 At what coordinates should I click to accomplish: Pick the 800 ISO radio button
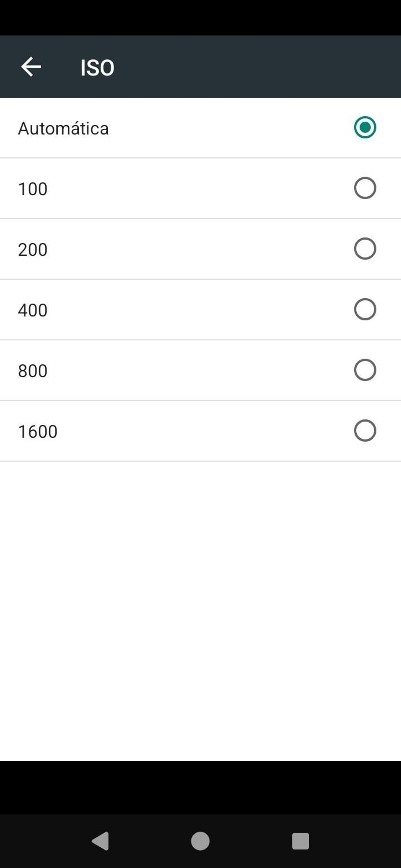[365, 370]
